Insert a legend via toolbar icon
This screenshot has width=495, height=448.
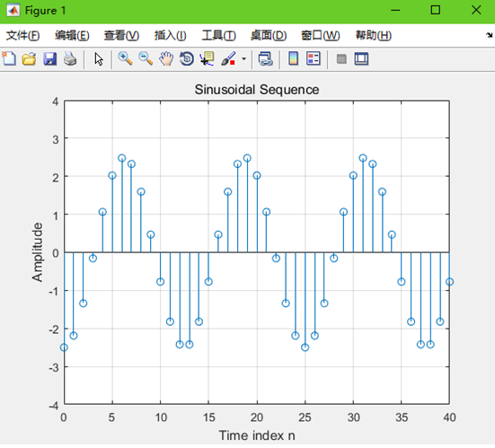click(x=314, y=59)
